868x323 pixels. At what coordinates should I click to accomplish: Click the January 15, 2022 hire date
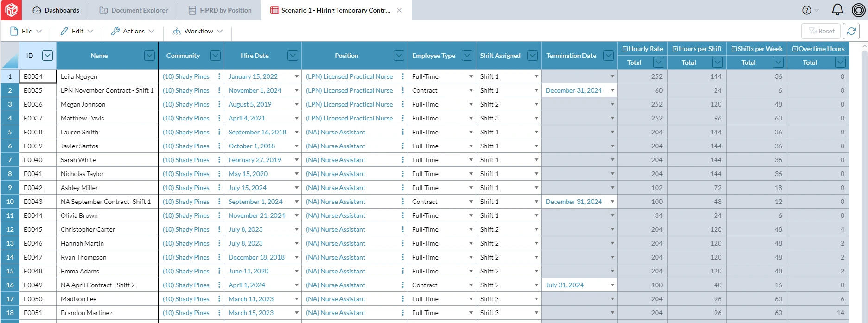[x=253, y=76]
